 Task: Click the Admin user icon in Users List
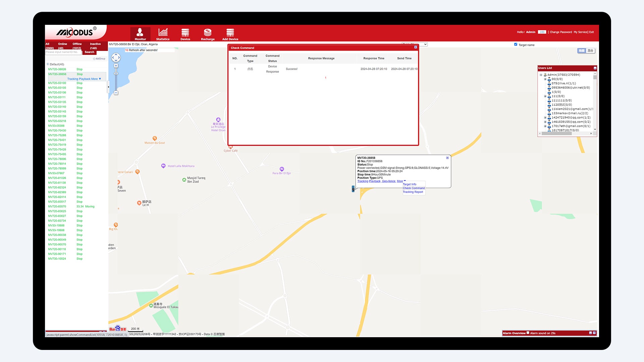tap(545, 75)
